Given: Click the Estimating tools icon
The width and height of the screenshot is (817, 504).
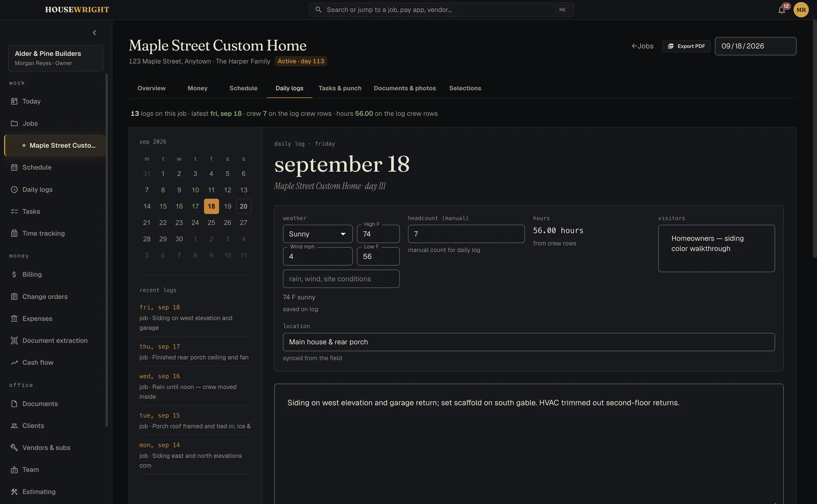Looking at the screenshot, I should pyautogui.click(x=14, y=491).
